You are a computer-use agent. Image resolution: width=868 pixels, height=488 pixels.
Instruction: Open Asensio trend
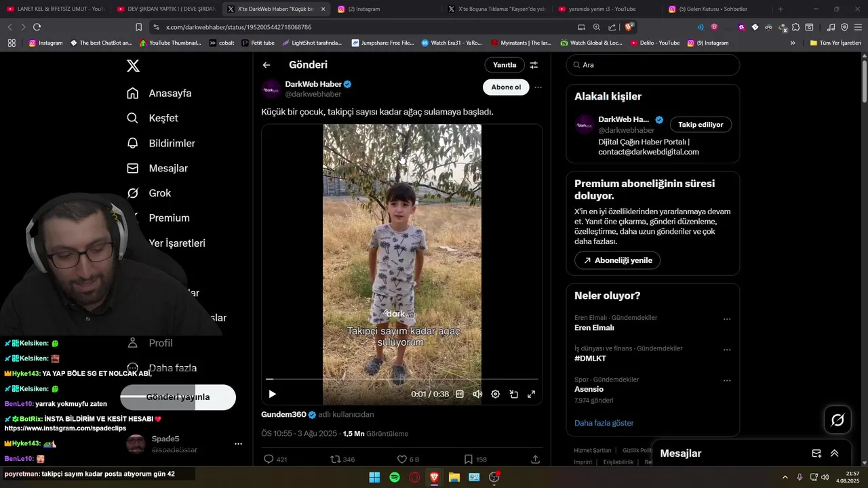click(x=589, y=389)
